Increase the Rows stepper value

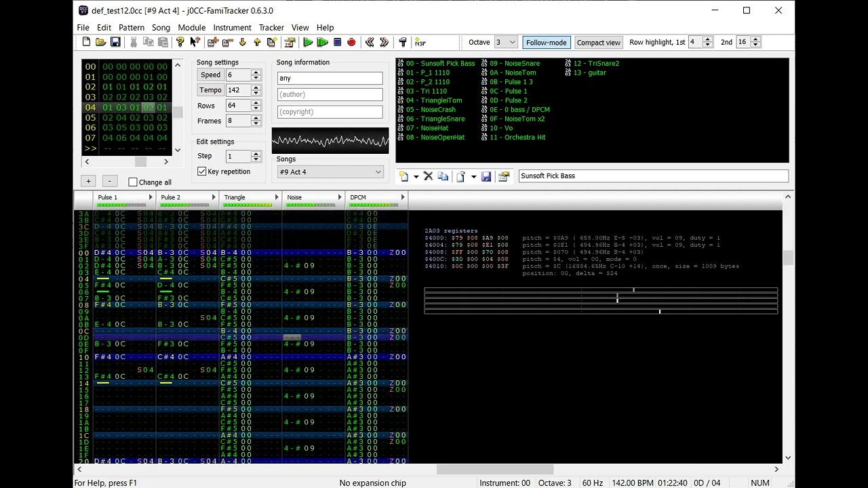coord(256,103)
